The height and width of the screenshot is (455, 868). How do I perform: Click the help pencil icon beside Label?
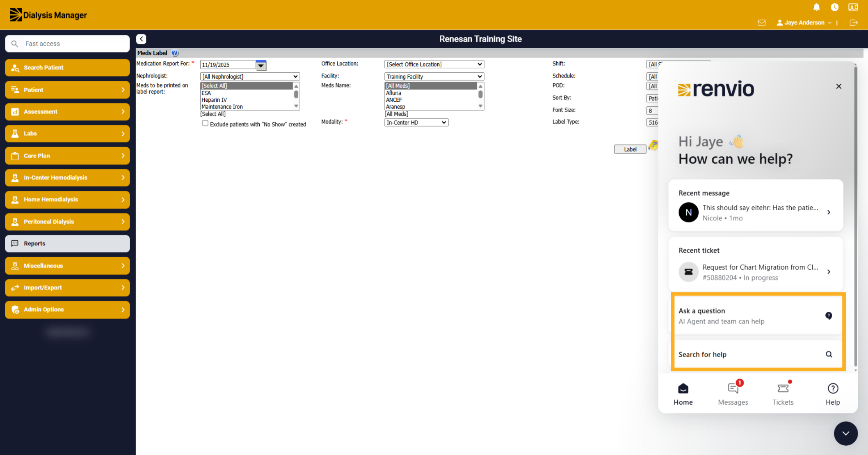pos(653,146)
